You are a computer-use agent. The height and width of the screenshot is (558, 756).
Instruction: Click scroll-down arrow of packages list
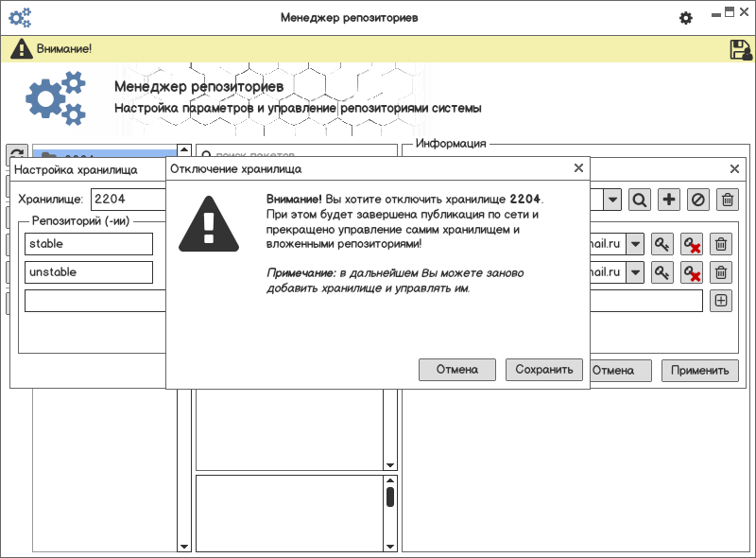tap(390, 465)
